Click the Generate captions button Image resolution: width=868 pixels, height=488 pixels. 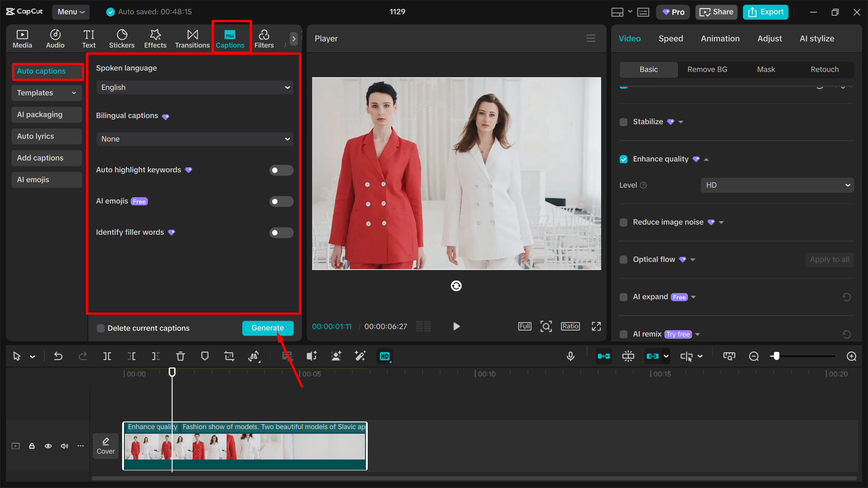pos(267,328)
